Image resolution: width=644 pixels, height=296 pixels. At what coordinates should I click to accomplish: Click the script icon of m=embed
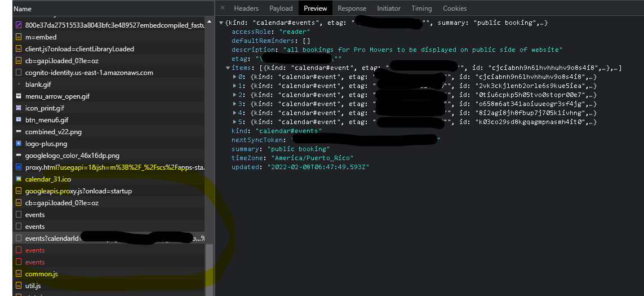click(x=19, y=37)
